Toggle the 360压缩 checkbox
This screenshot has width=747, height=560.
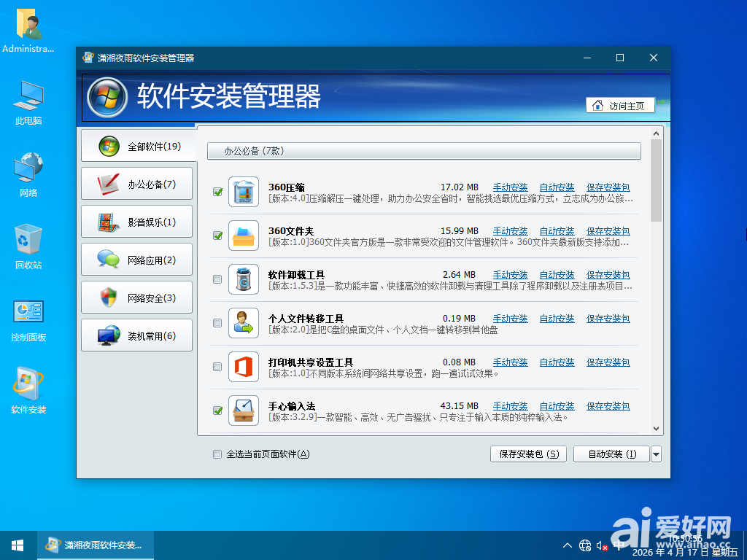coord(217,192)
